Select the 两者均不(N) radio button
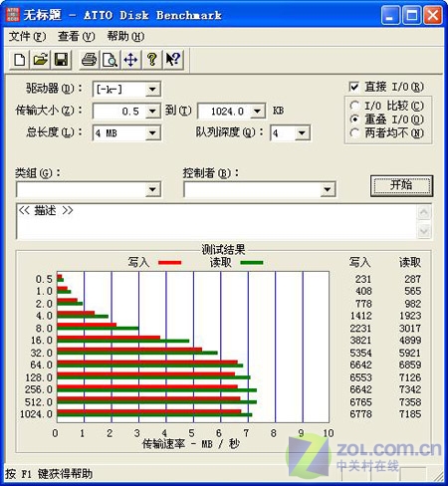 (354, 133)
